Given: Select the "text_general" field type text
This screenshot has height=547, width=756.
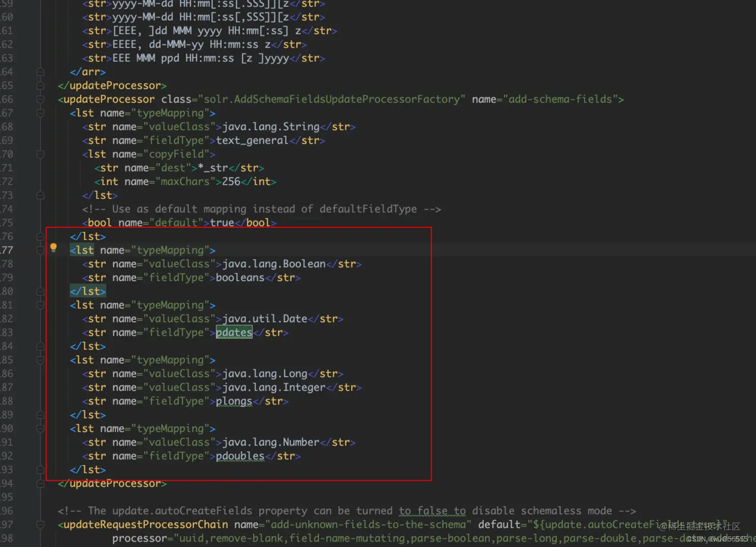Looking at the screenshot, I should click(253, 140).
